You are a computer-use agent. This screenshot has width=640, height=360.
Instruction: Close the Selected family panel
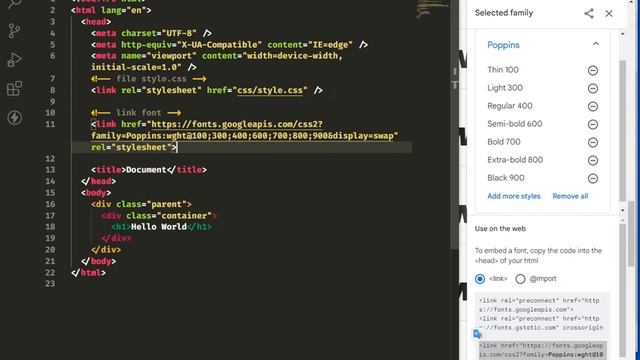tap(609, 13)
